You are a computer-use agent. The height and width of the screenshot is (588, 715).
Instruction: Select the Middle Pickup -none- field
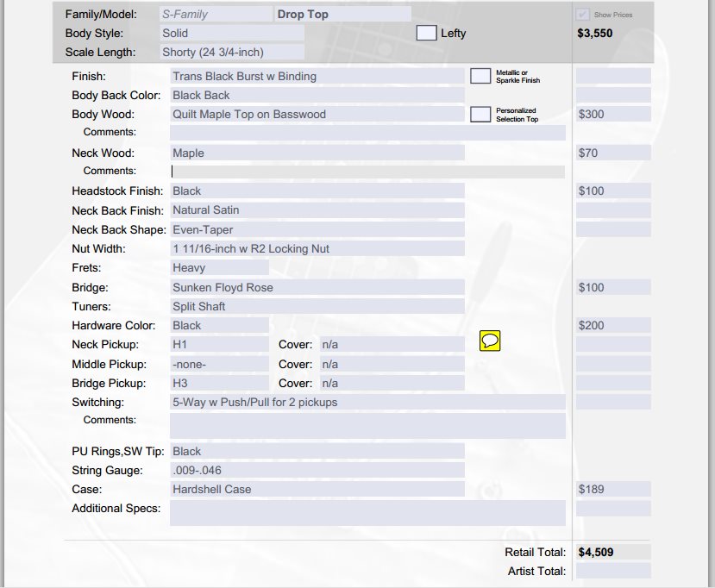click(219, 364)
